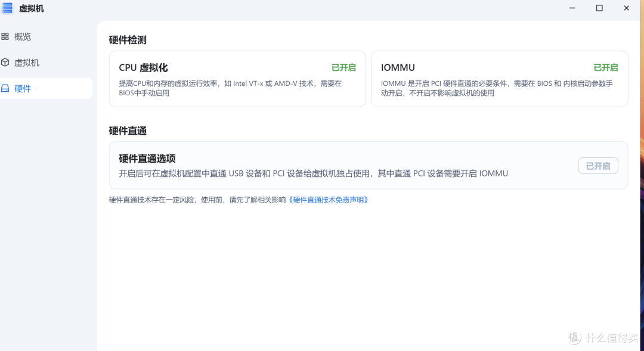The image size is (644, 351).
Task: Click the 硬件直通选项 heading
Action: (x=147, y=159)
